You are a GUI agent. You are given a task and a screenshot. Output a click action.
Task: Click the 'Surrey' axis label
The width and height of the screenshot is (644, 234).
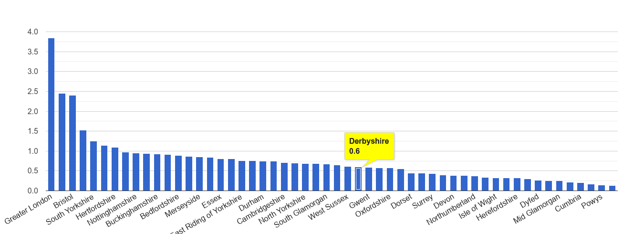point(423,201)
